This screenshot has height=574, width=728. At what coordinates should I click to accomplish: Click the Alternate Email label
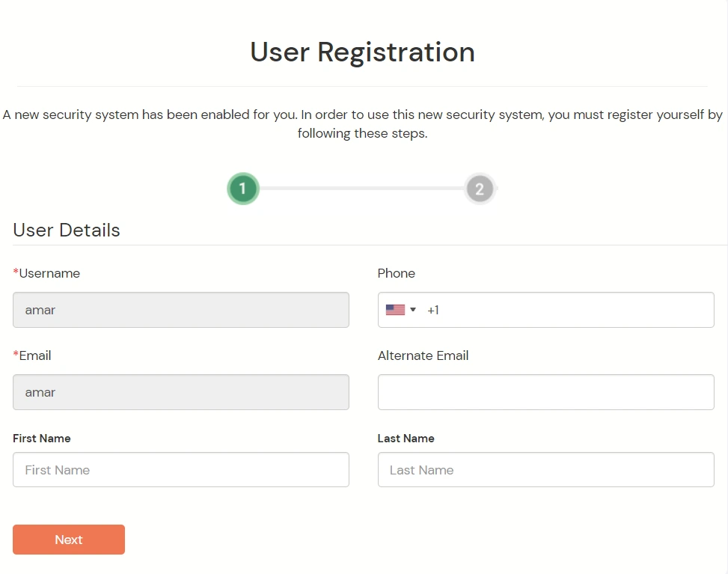[423, 355]
